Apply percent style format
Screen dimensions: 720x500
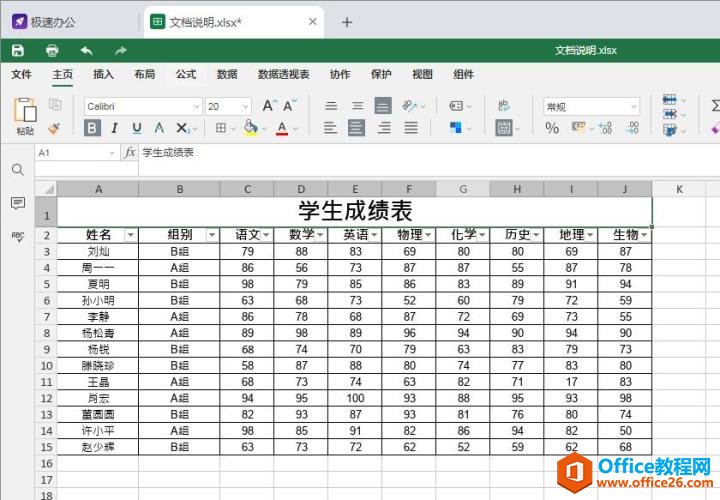(552, 128)
